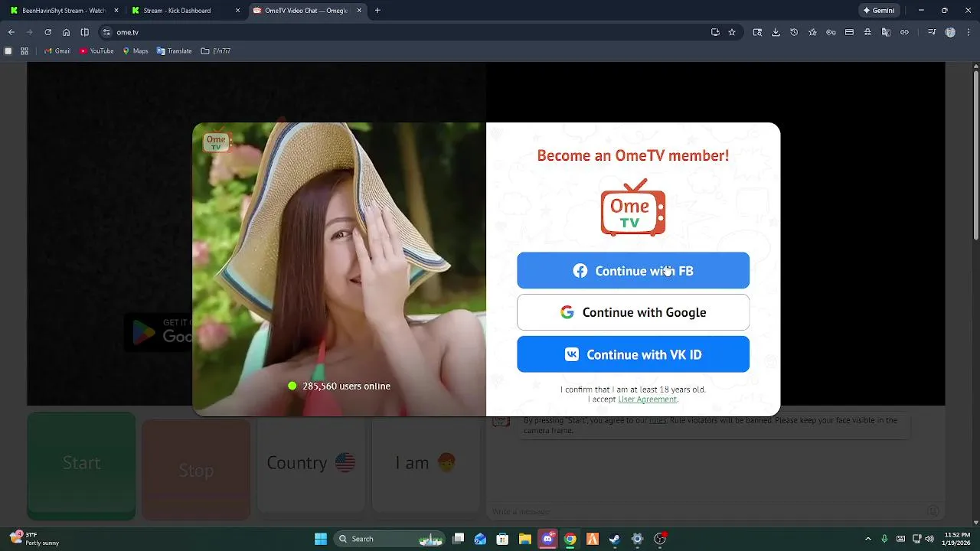Click the green Start button
The width and height of the screenshot is (980, 551).
click(81, 466)
